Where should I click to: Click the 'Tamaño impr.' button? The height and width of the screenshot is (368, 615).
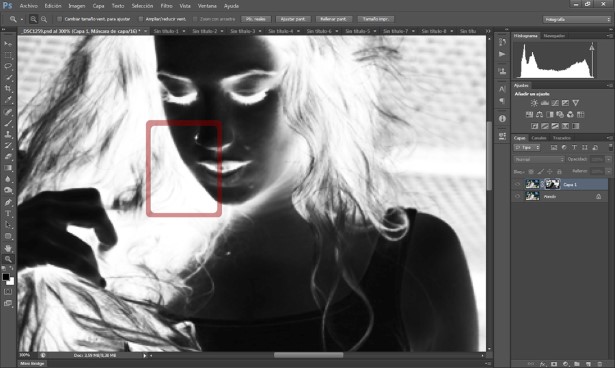tap(376, 19)
